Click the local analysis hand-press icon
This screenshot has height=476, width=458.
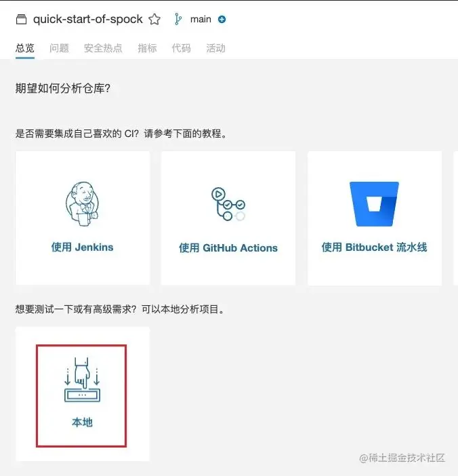tap(82, 380)
